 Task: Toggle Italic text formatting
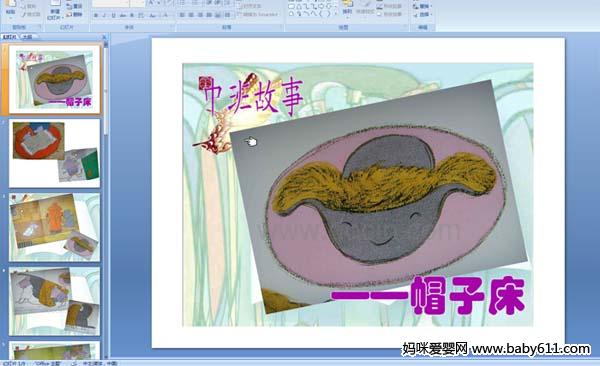tap(104, 15)
